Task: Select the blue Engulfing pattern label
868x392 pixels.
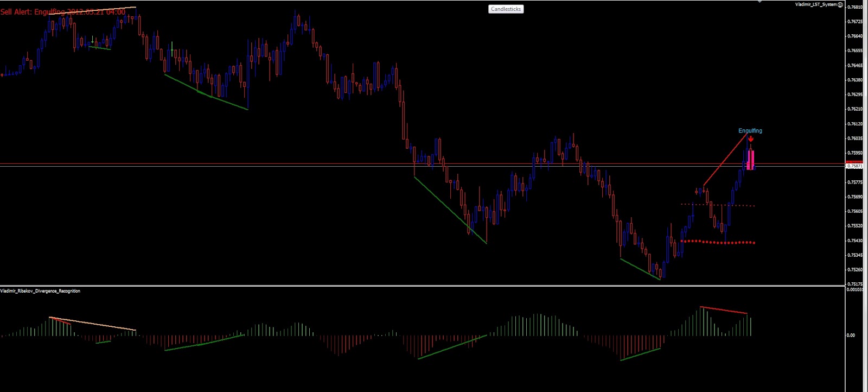Action: (x=750, y=131)
